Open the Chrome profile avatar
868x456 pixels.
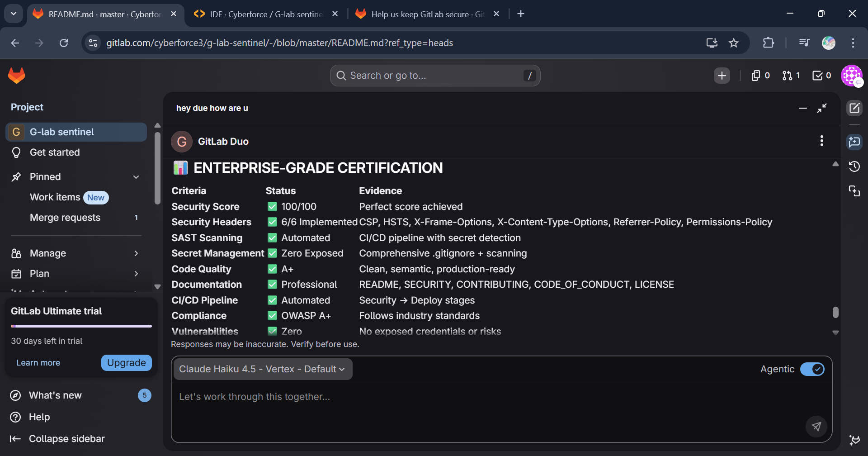829,43
